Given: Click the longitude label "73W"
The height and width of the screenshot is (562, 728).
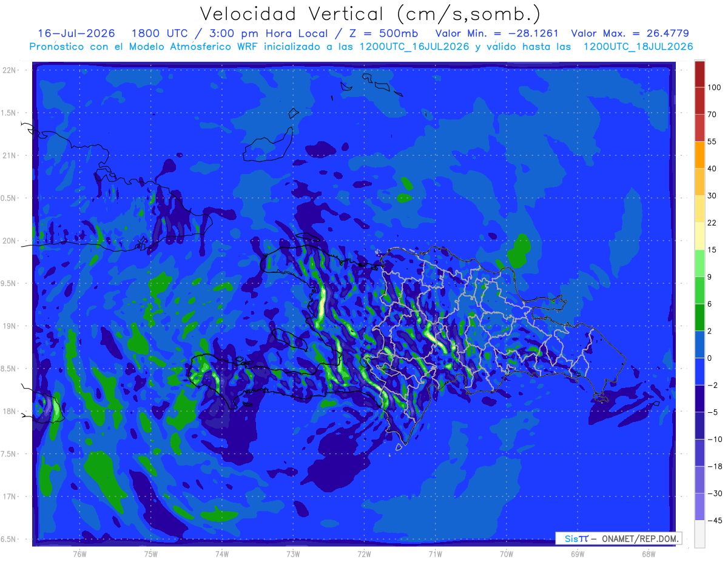Looking at the screenshot, I should pyautogui.click(x=293, y=554).
